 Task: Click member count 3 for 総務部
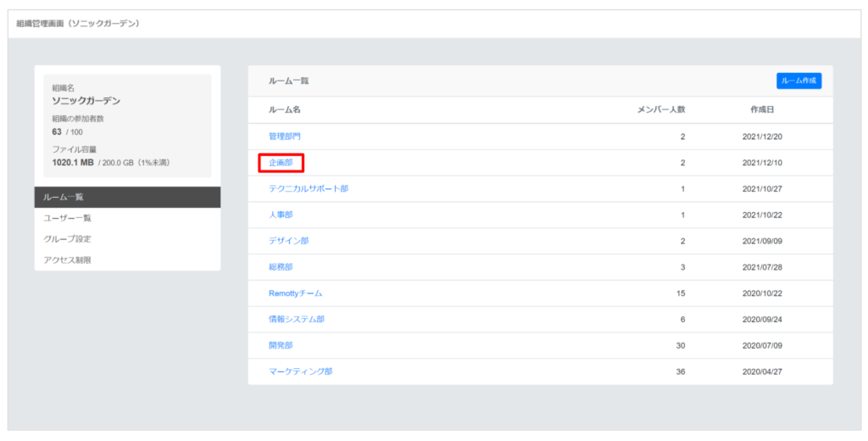[x=682, y=267]
